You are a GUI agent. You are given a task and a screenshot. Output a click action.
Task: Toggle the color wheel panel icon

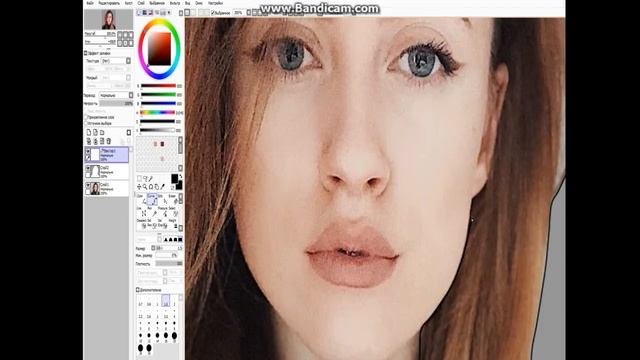click(139, 13)
